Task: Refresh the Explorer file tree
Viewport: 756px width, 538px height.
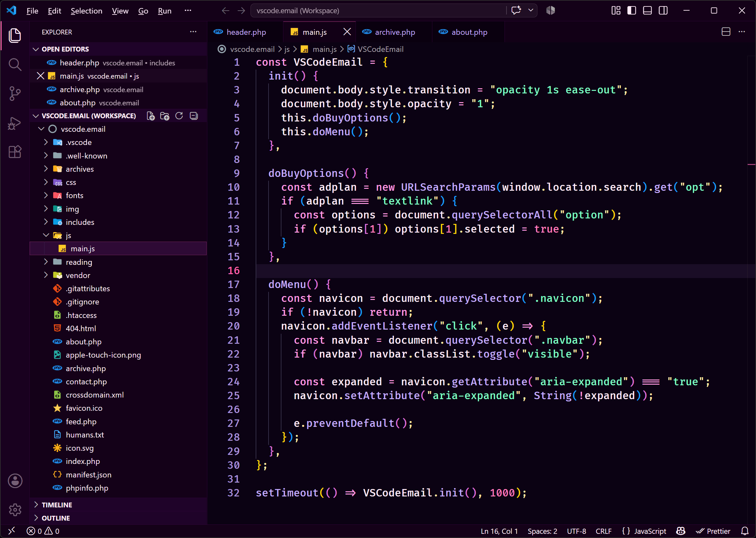Action: [179, 116]
